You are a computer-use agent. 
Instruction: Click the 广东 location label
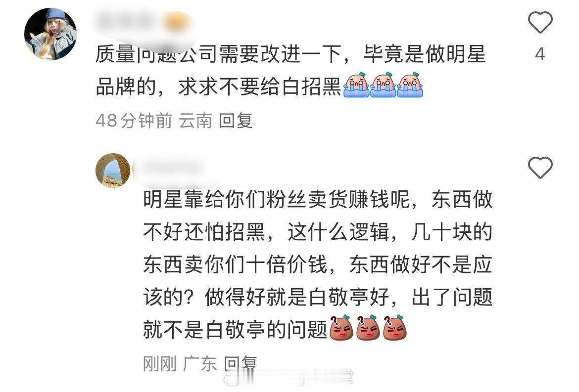tap(200, 364)
